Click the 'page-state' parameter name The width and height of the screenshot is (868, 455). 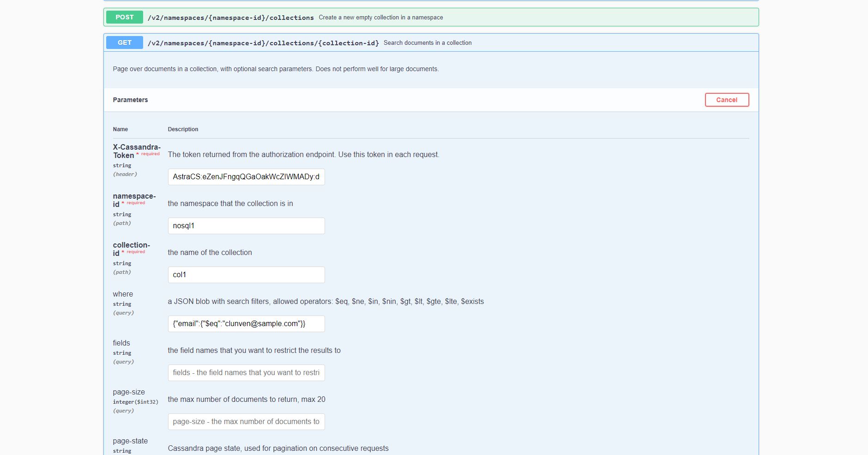point(130,441)
